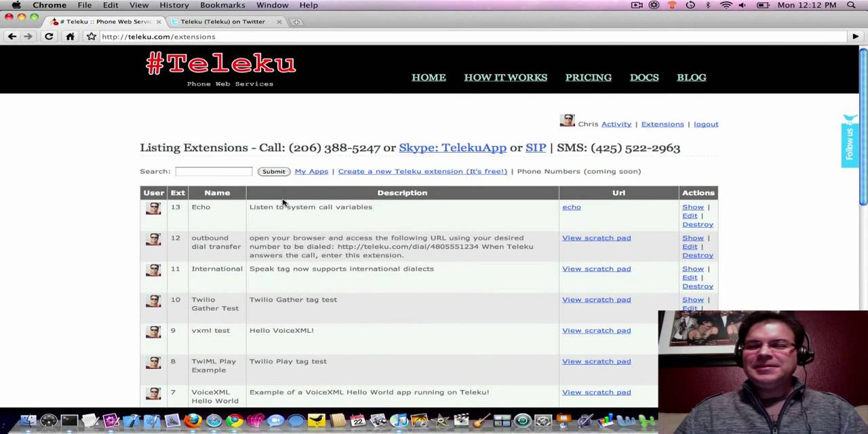
Task: Open the Window menu
Action: click(x=272, y=5)
